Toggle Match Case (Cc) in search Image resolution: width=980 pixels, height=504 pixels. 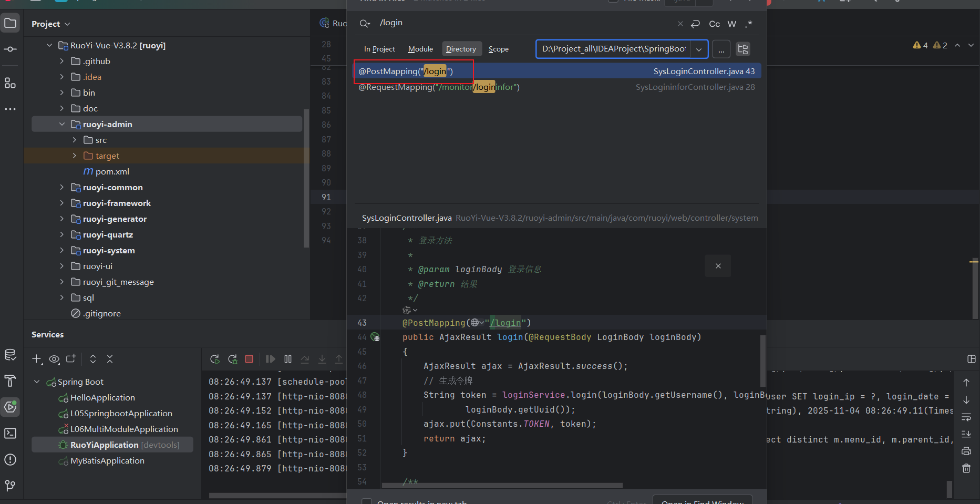(714, 24)
